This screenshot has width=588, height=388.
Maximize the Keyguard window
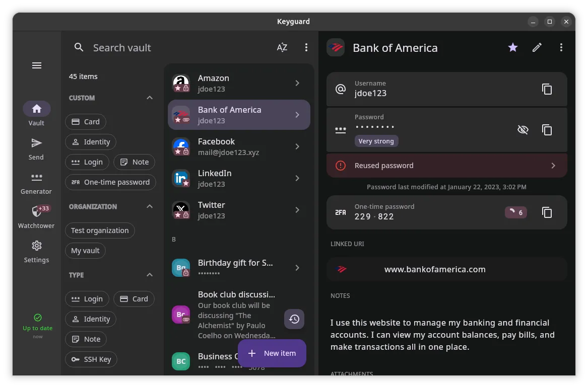point(549,22)
